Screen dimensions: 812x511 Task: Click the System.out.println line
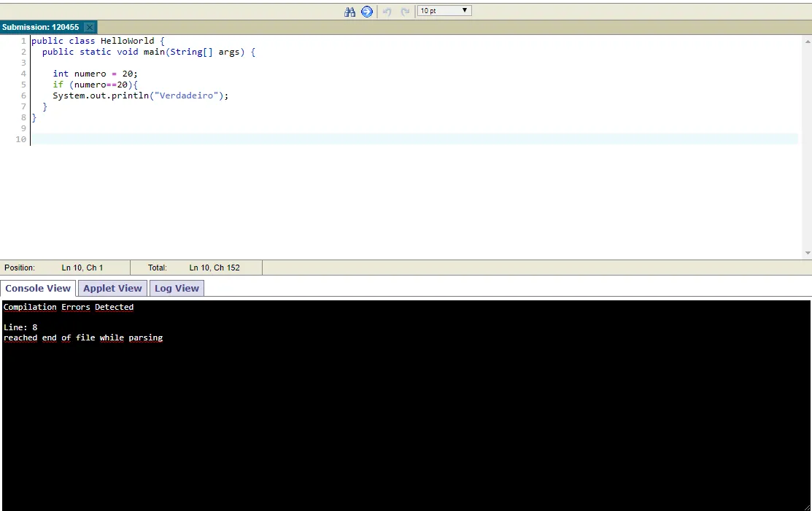[140, 95]
